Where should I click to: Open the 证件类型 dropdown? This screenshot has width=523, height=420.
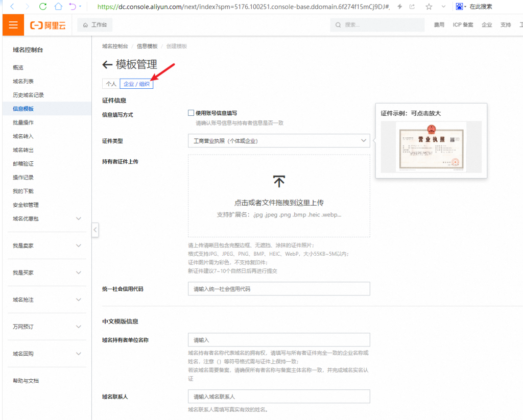(279, 140)
